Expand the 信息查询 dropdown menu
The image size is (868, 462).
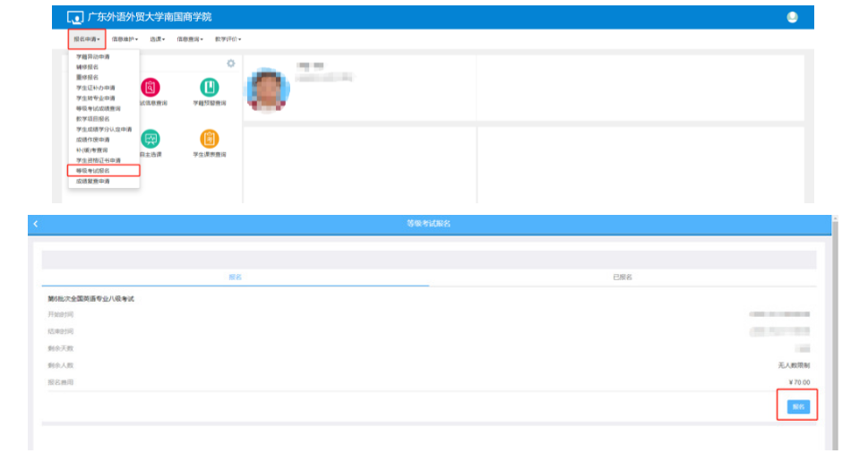[190, 39]
